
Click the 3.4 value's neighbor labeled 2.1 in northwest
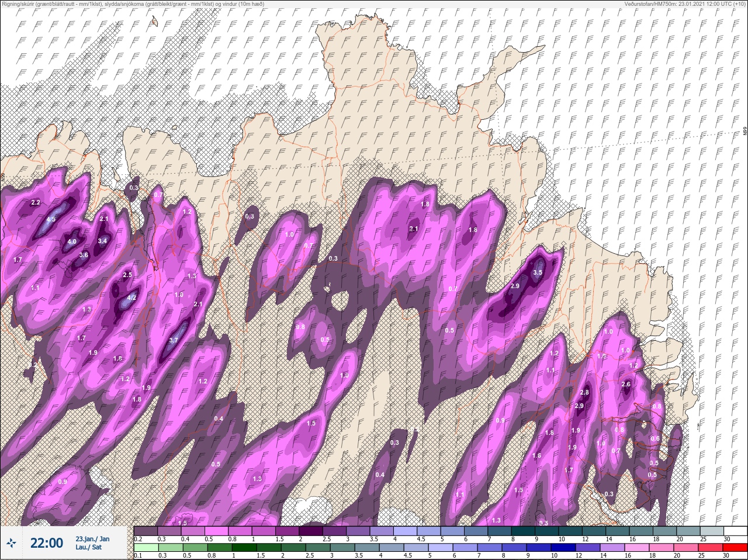[x=105, y=219]
